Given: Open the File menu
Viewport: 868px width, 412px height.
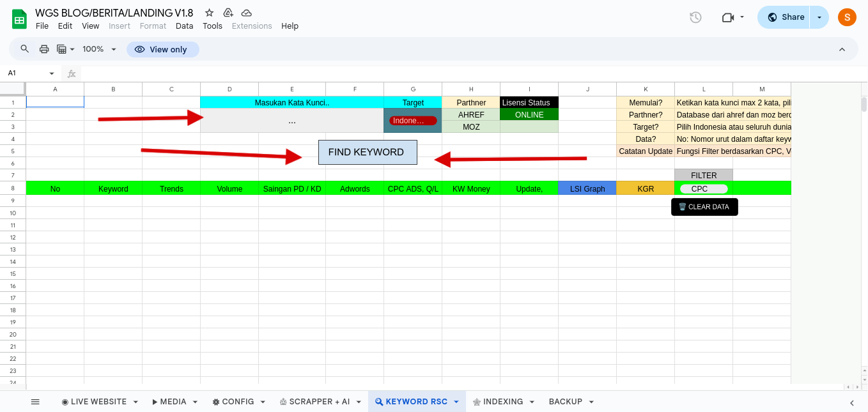Looking at the screenshot, I should (42, 26).
